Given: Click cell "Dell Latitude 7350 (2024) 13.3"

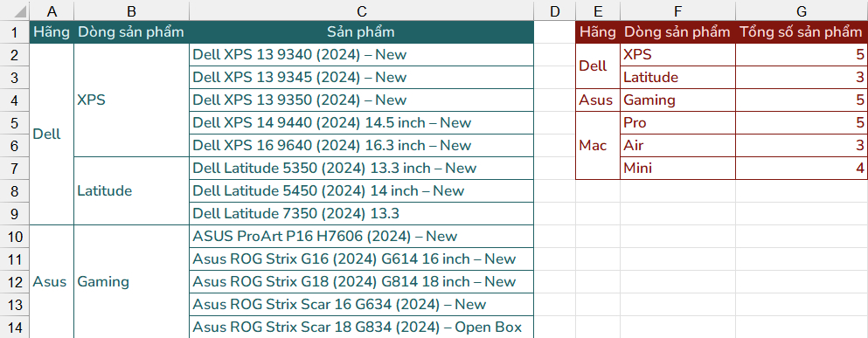Looking at the screenshot, I should [362, 213].
